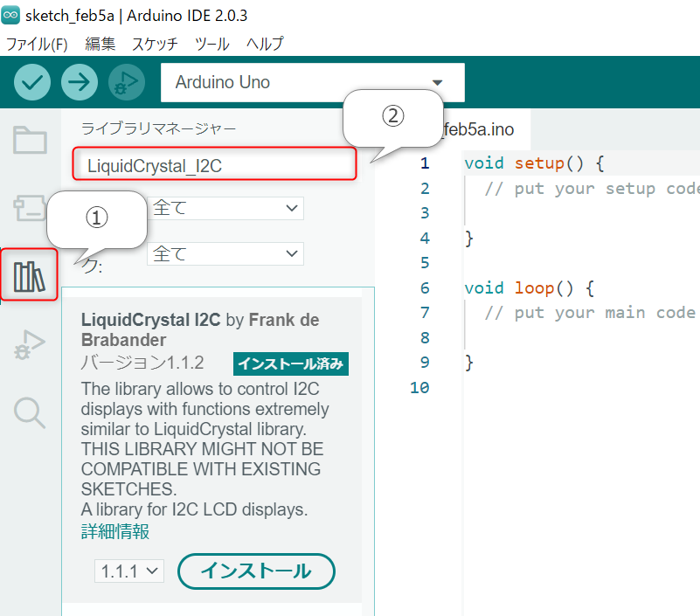700x616 pixels.
Task: Click line number 5 in the gutter
Action: (x=425, y=263)
